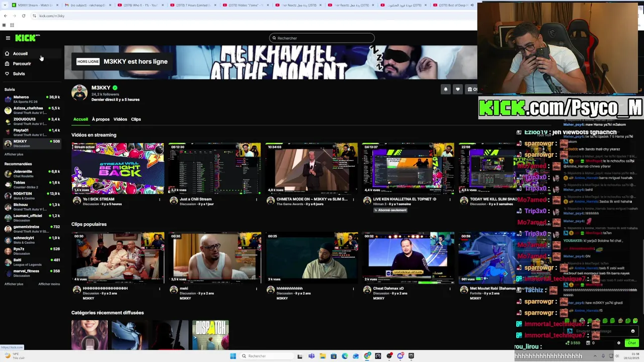
Task: Click the Kick logo
Action: point(27,38)
